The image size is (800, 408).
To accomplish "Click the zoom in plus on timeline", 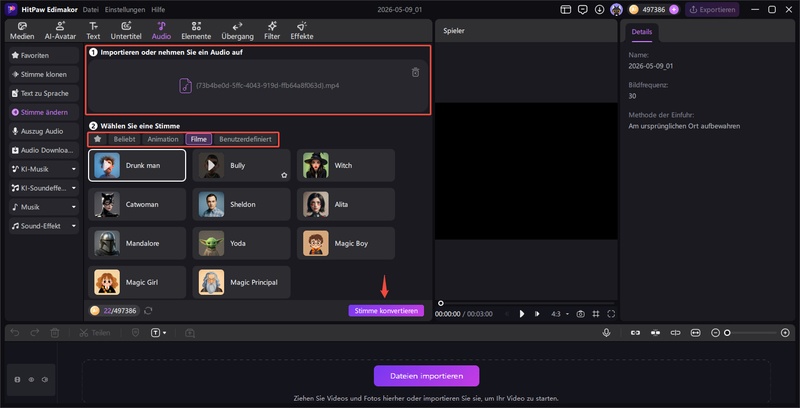I will (x=785, y=333).
